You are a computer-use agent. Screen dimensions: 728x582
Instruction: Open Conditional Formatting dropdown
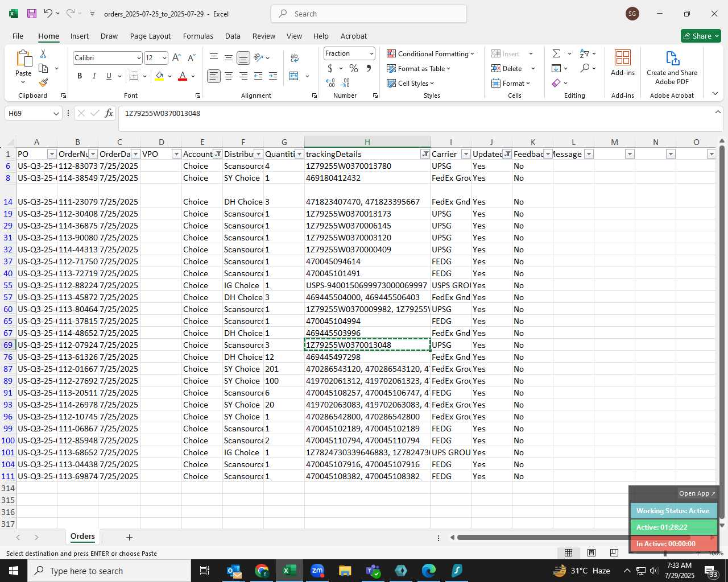[x=431, y=53]
